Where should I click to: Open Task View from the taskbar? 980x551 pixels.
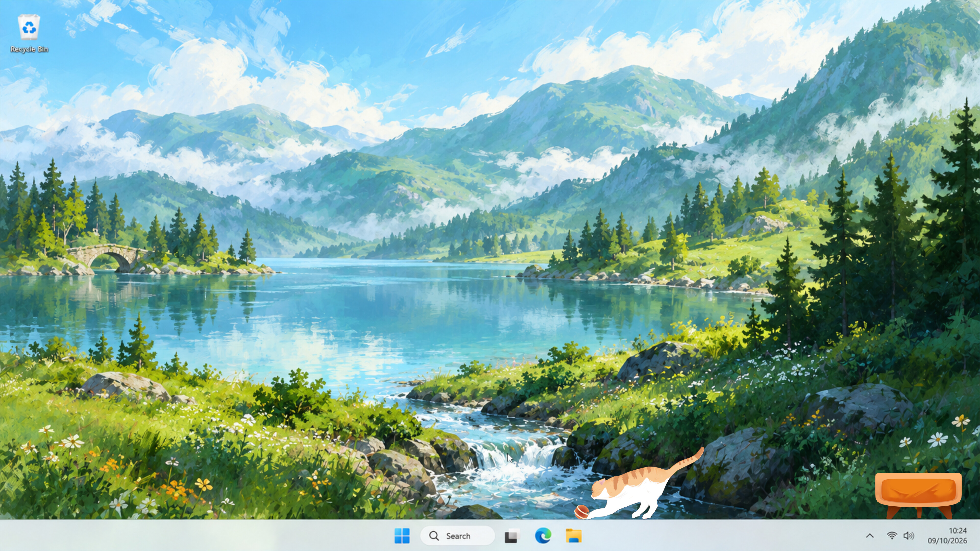pos(512,536)
